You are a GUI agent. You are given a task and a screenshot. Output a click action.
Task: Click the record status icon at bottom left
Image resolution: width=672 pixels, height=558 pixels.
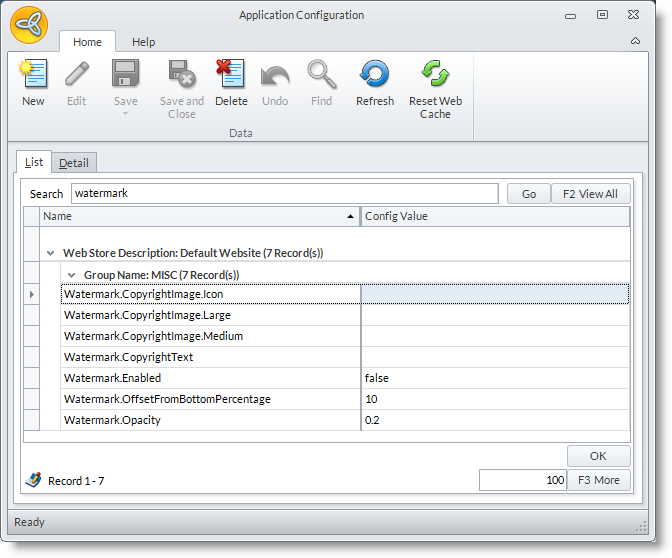[33, 481]
